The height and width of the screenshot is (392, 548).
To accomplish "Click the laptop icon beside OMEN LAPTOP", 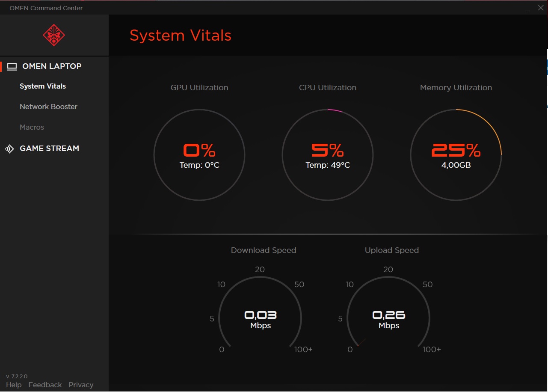I will tap(12, 66).
